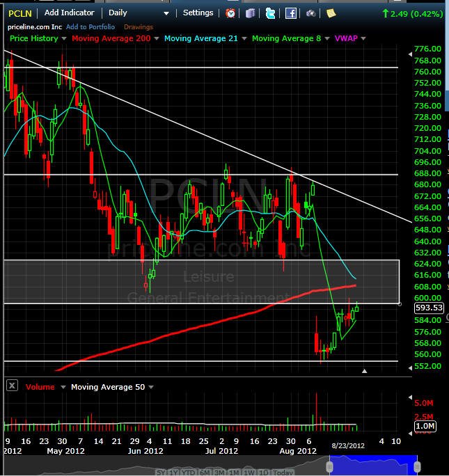
Task: Click the 1.0M volume tag
Action: point(425,426)
